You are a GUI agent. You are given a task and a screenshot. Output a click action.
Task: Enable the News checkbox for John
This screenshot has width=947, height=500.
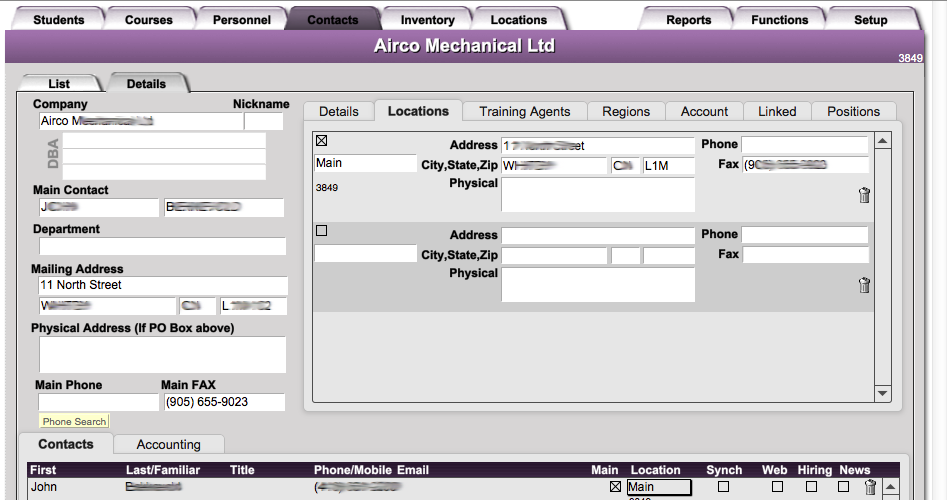click(844, 486)
